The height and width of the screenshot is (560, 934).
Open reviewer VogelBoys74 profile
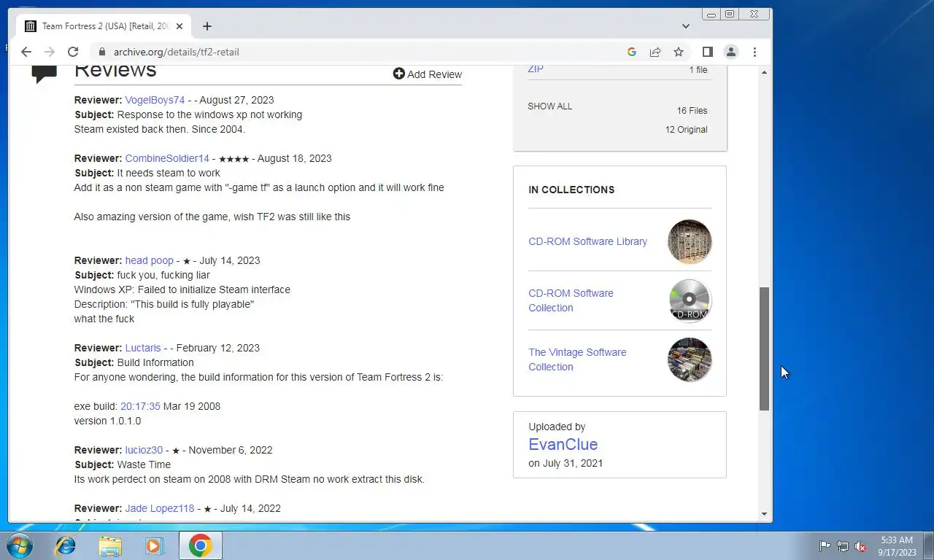155,100
